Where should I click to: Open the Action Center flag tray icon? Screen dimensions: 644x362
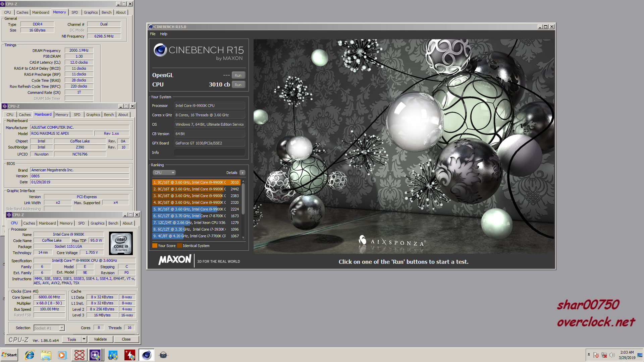click(x=596, y=355)
